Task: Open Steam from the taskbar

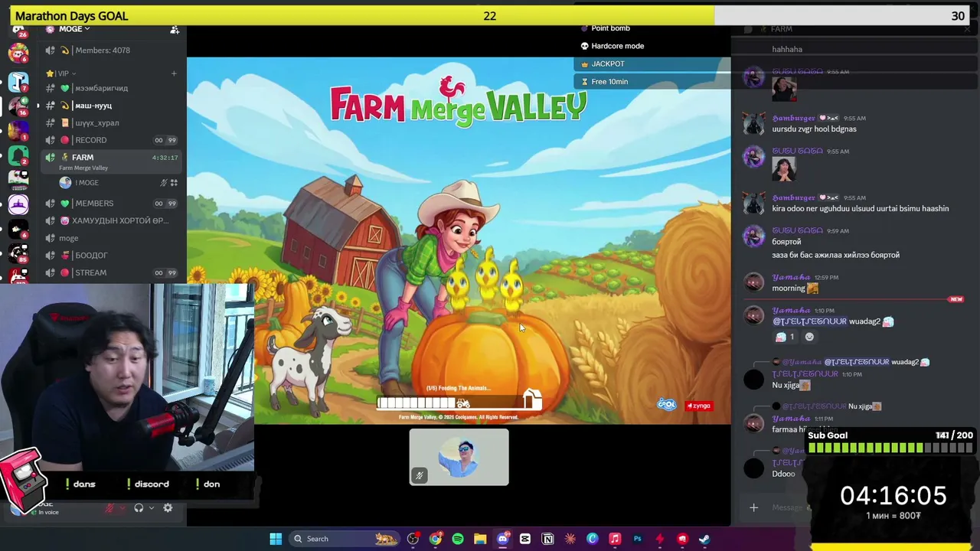Action: (x=704, y=539)
